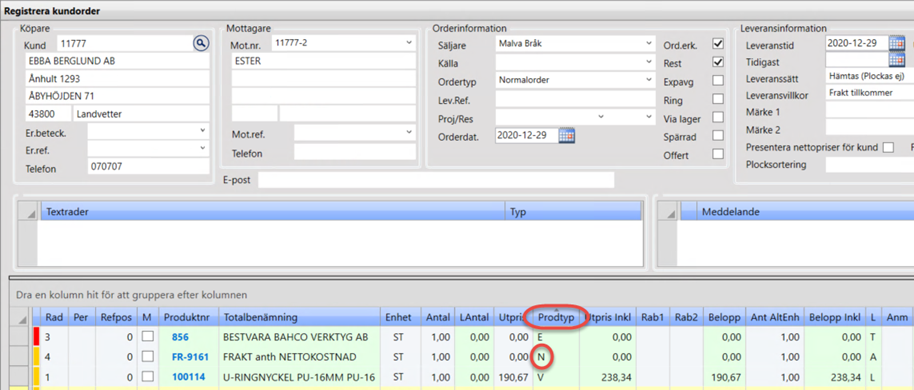914x390 pixels.
Task: Click the Telefon field with 070707
Action: (x=148, y=167)
